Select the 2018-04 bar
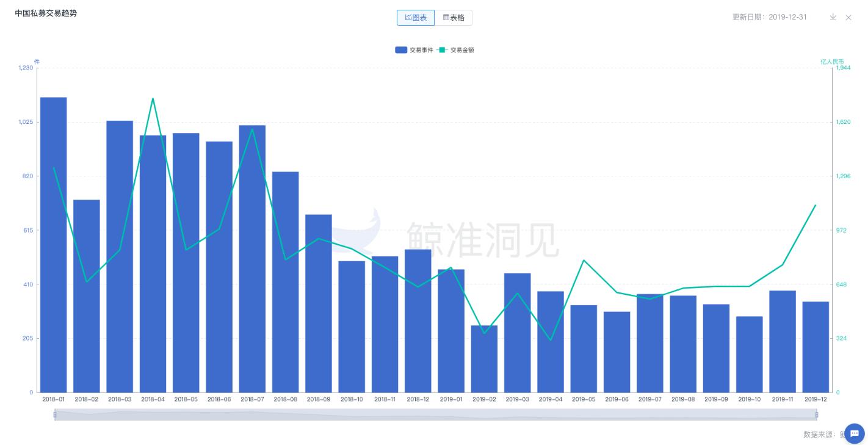This screenshot has width=868, height=445. click(153, 264)
